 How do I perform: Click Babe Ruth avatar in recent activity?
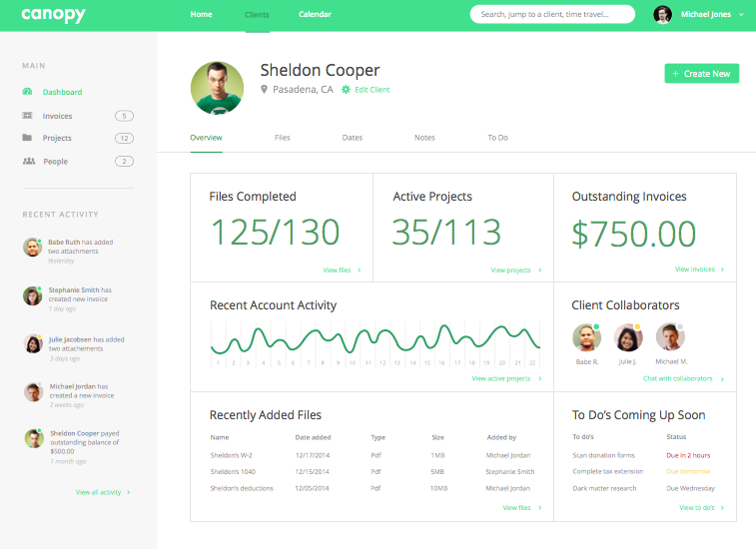(32, 247)
